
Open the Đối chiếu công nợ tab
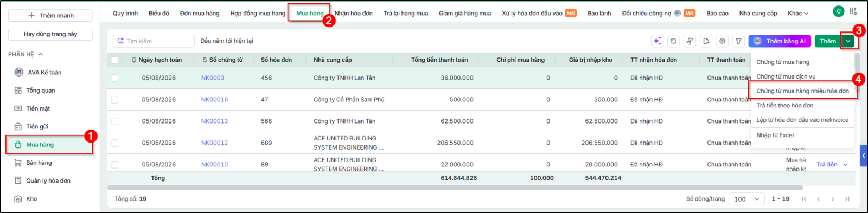pos(646,14)
